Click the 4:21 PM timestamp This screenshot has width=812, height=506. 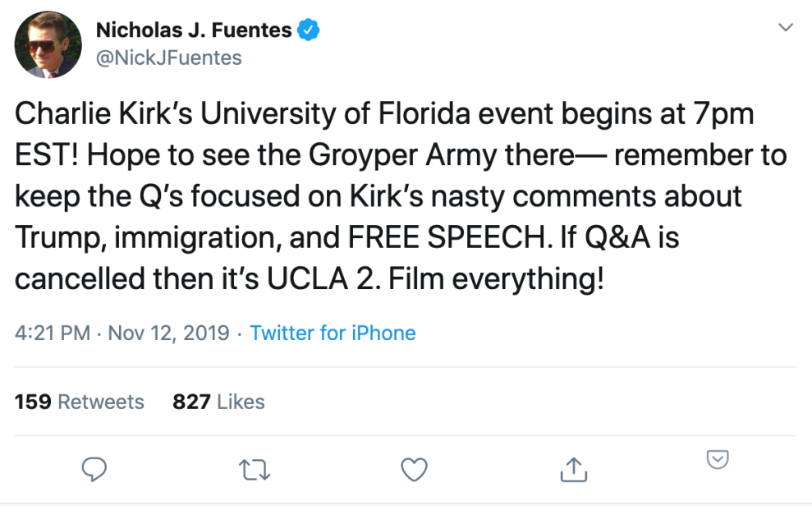pyautogui.click(x=53, y=333)
